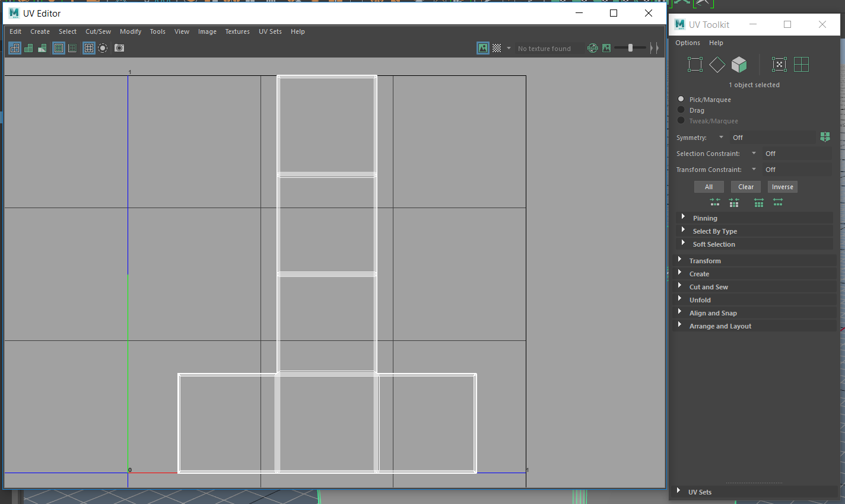The width and height of the screenshot is (845, 504).
Task: Toggle wireframe display icon in UV Editor toolbar
Action: [15, 48]
